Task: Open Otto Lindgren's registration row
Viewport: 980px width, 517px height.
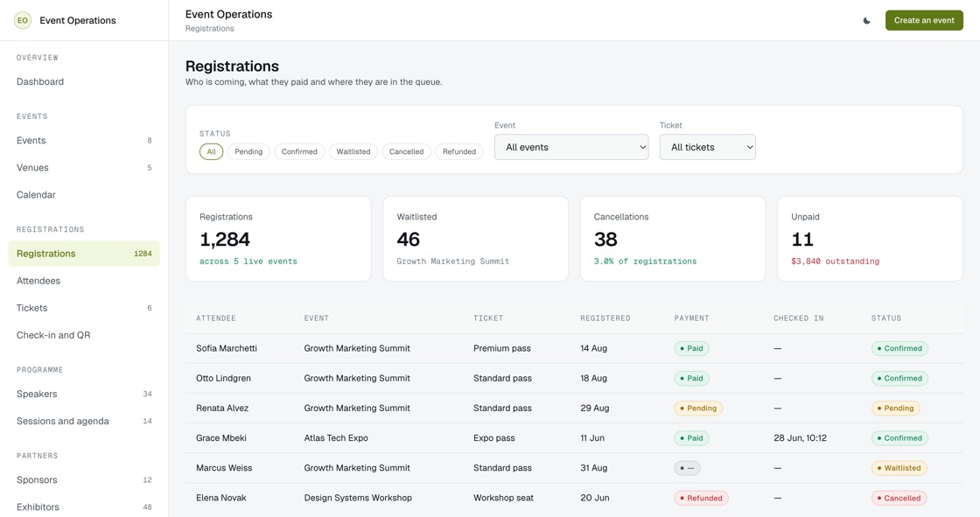Action: coord(574,378)
